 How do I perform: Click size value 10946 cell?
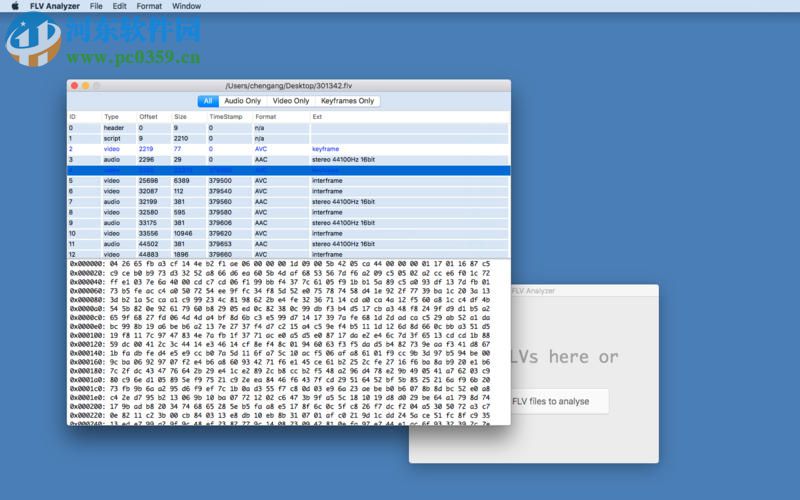[x=183, y=234]
